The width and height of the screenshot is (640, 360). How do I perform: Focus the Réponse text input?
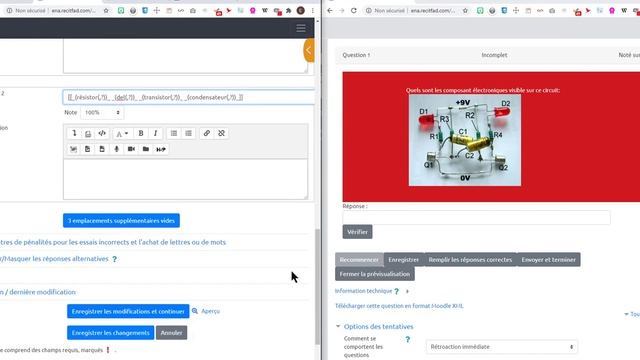(477, 218)
